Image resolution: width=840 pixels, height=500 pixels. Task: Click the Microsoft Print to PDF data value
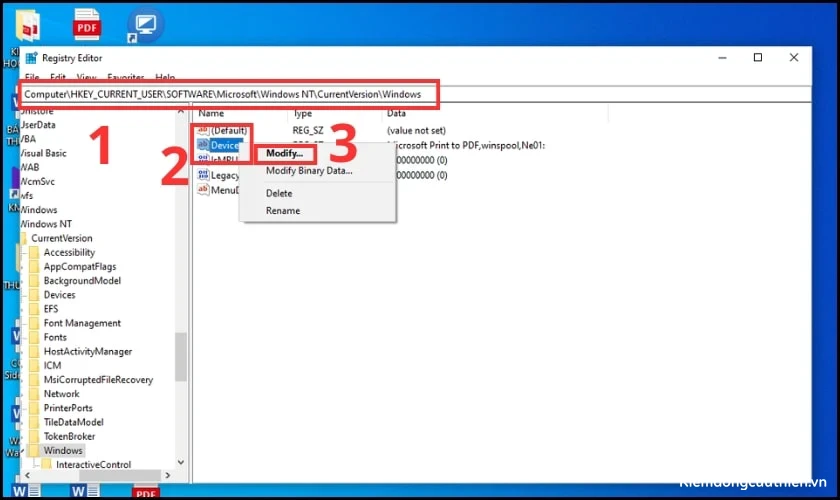[x=466, y=145]
